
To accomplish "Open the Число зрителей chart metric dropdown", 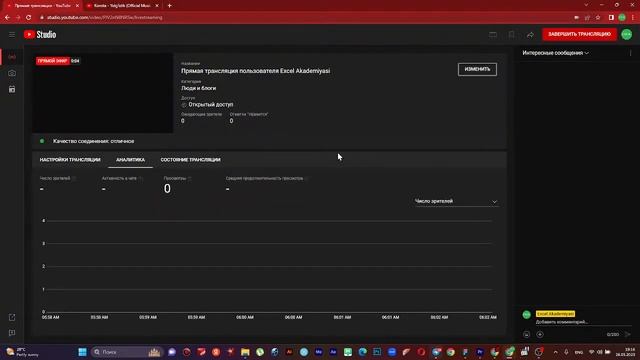I will click(x=456, y=201).
